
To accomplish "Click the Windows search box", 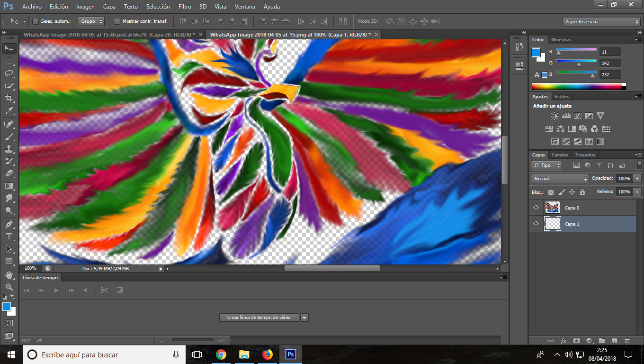I will [104, 355].
